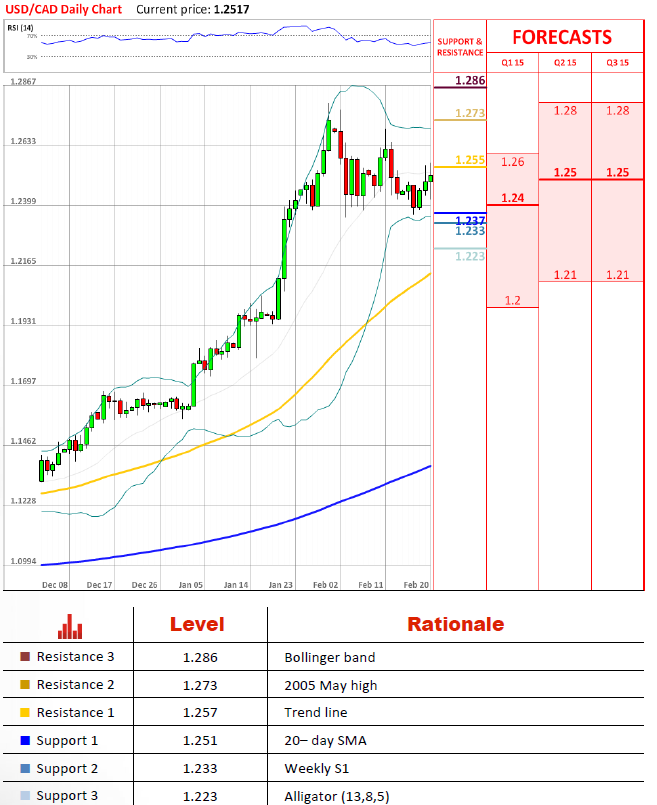Click the Support 3 light blue swatch
This screenshot has width=657, height=805.
pyautogui.click(x=25, y=796)
